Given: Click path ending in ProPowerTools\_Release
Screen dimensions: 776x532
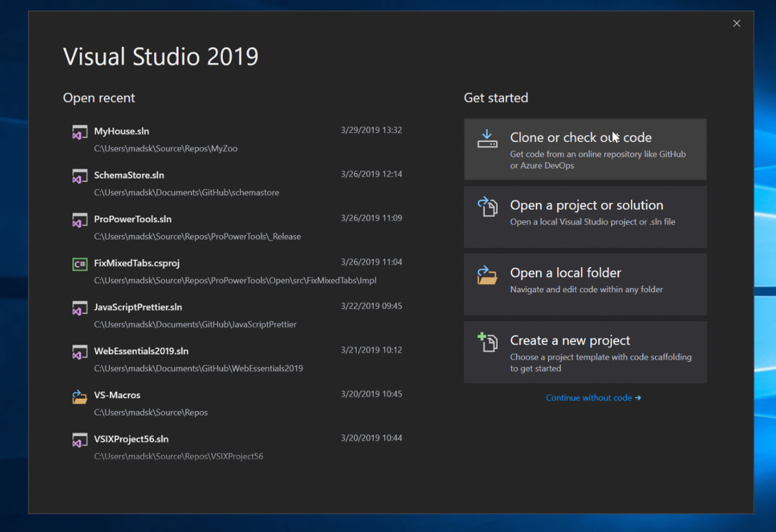Looking at the screenshot, I should click(198, 236).
